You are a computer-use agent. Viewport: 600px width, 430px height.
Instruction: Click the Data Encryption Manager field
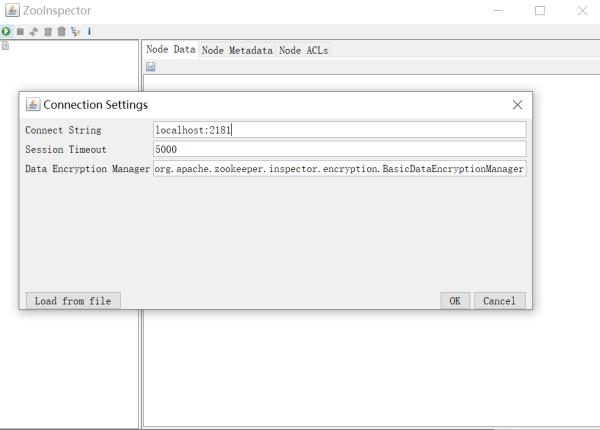[x=339, y=169]
